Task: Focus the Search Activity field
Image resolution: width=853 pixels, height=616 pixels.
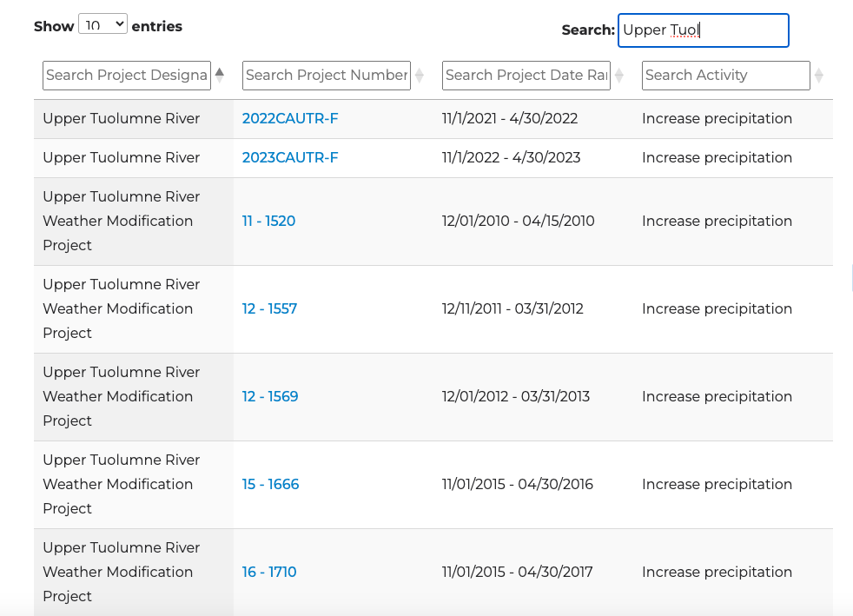Action: (725, 75)
